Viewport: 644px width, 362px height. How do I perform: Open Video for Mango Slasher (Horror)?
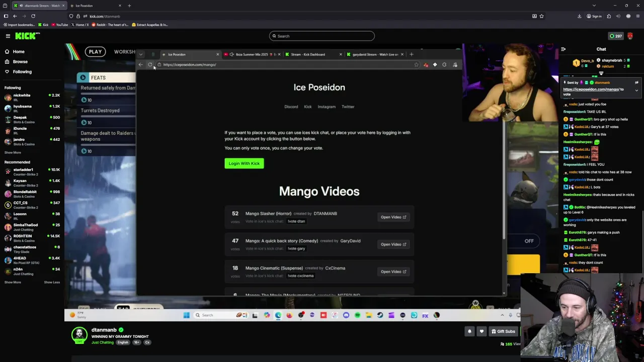pos(393,217)
